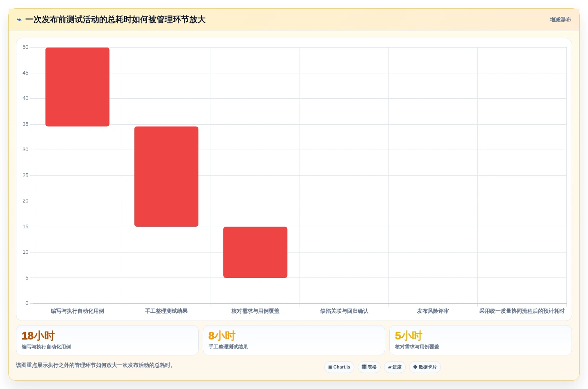Select the 表格 chip
588x389 pixels.
pos(369,367)
